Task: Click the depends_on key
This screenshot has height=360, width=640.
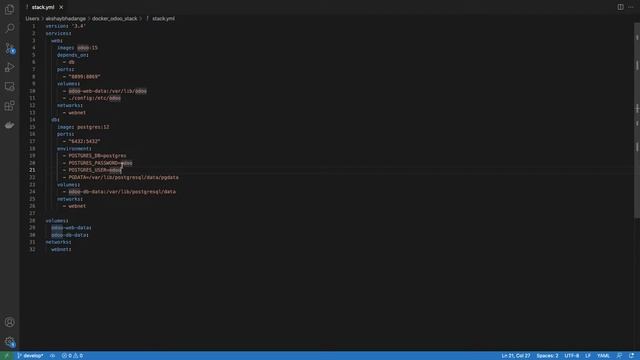Action: tap(73, 55)
